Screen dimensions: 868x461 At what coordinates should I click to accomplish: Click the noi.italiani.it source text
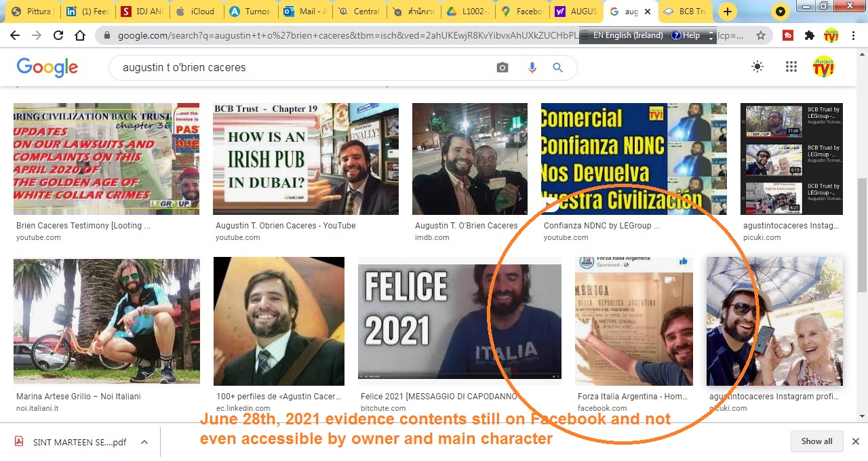tap(37, 409)
